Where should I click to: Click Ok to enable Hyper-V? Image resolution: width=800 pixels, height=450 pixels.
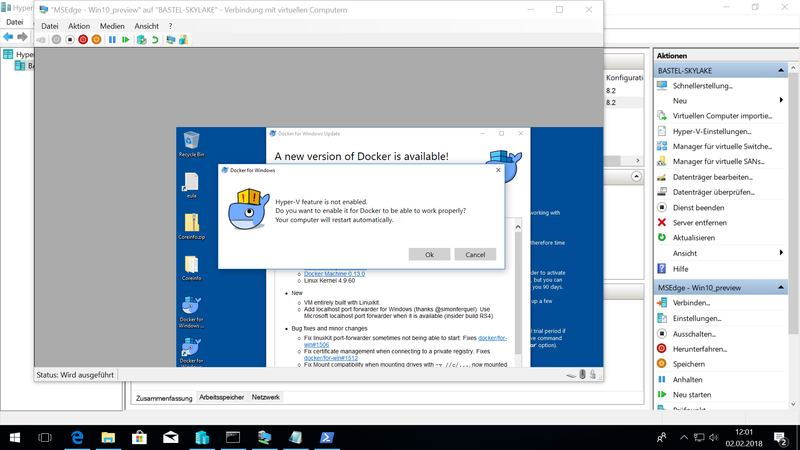tap(429, 255)
